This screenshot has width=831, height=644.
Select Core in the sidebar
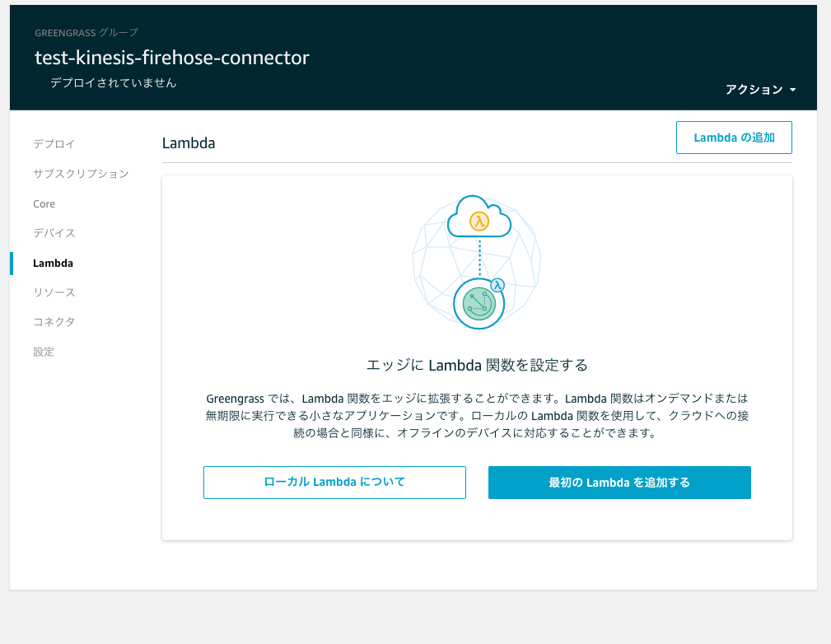[x=44, y=204]
